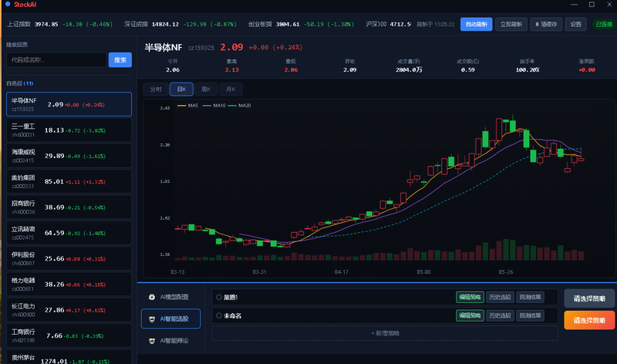The image size is (617, 364).
Task: Click the 清缓存 button with trash icon
Action: tap(546, 25)
